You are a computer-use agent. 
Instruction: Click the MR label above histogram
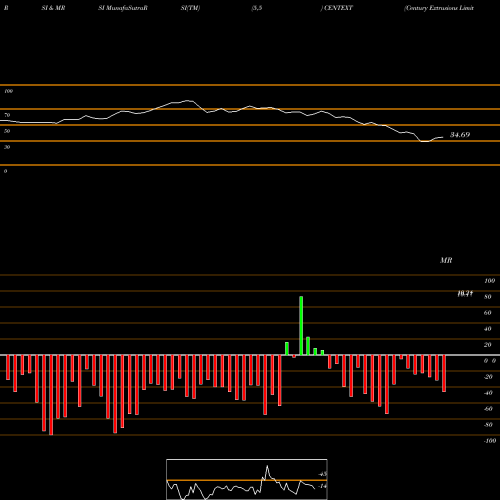pos(446,260)
